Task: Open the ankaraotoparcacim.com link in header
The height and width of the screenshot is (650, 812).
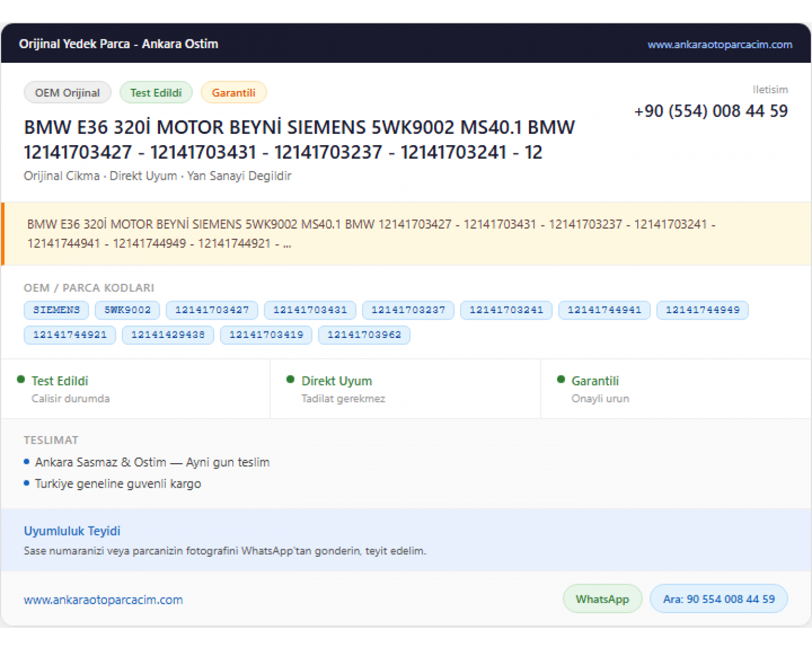Action: [x=719, y=44]
